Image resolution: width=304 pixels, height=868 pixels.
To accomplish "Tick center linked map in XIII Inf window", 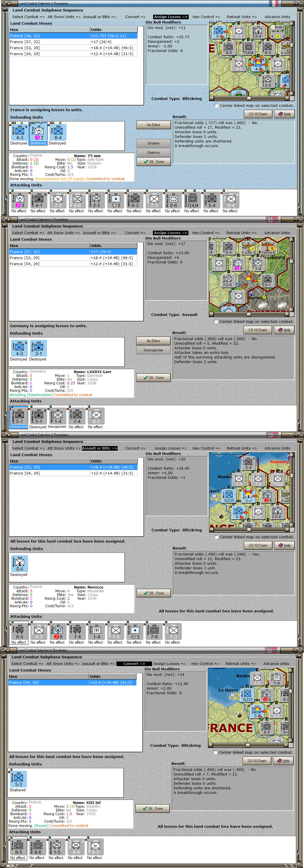I will [x=216, y=752].
